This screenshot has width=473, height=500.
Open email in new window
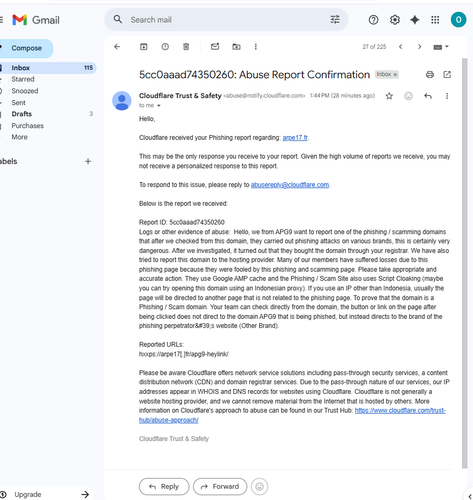point(447,75)
